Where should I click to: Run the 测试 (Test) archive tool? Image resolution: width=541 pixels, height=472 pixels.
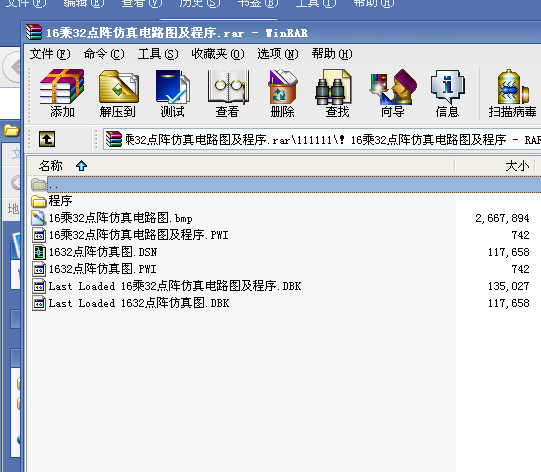(172, 93)
